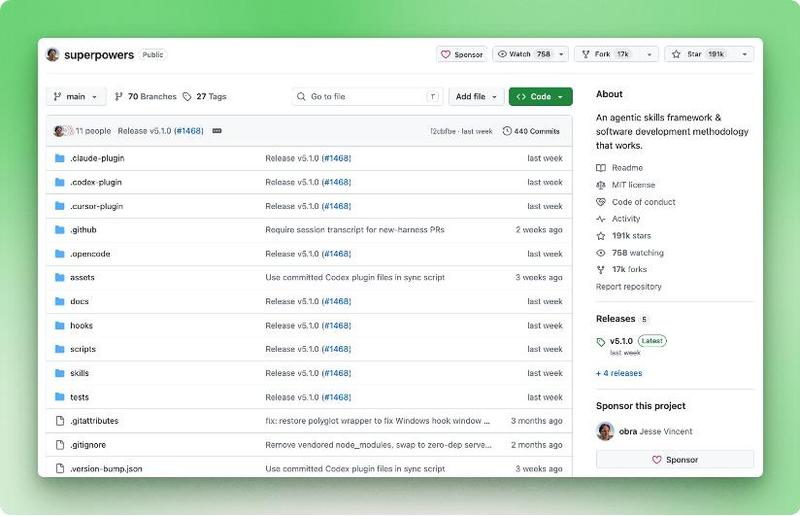Open the main branch selector dropdown
800x516 pixels.
coord(76,96)
